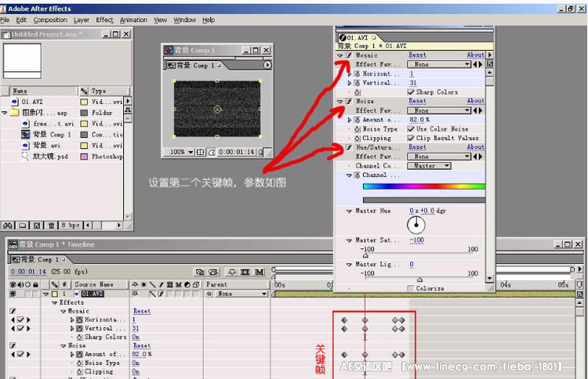This screenshot has width=588, height=379.
Task: Click Reset link for Mosaic effect
Action: 417,55
